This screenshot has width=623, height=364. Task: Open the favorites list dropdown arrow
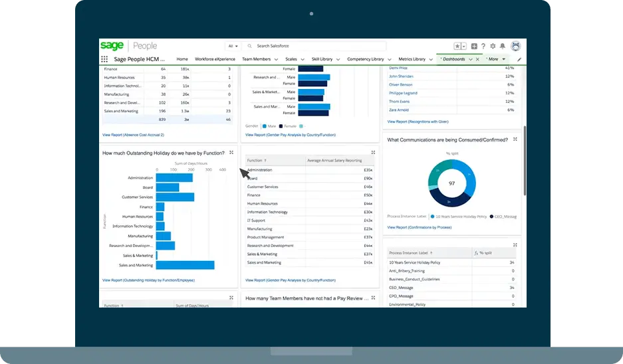click(463, 46)
